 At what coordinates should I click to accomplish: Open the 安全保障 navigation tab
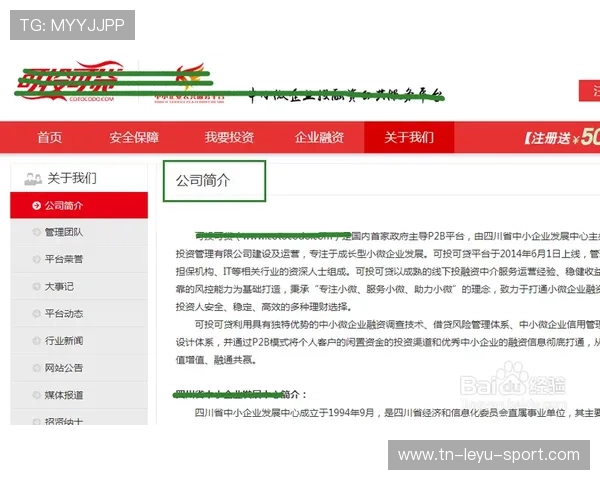134,137
